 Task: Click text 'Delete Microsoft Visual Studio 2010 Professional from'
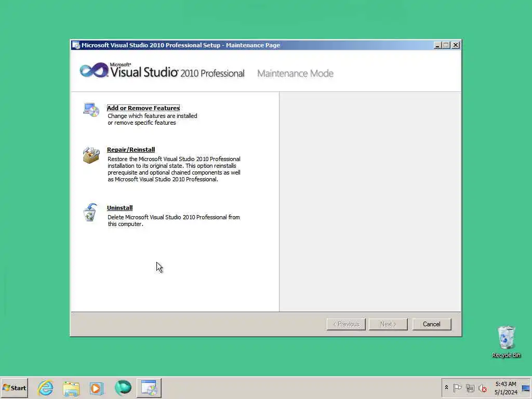click(174, 217)
